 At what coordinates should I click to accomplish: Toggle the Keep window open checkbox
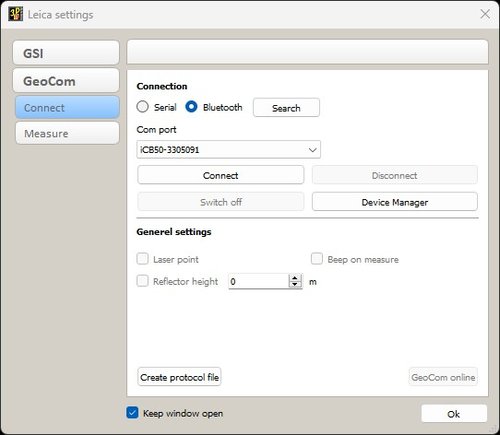tap(132, 413)
